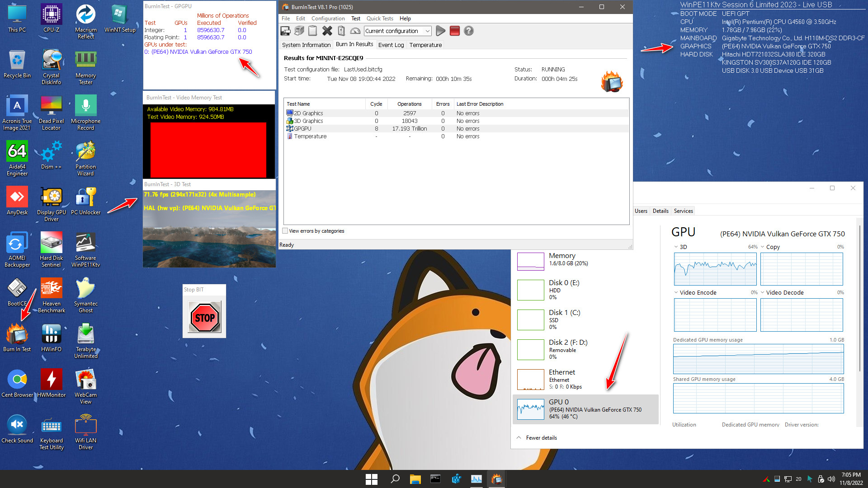The height and width of the screenshot is (488, 868).
Task: Open the HWMonitor desktop icon
Action: pyautogui.click(x=51, y=383)
